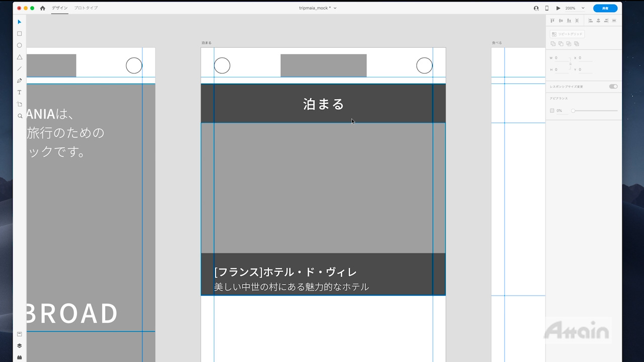Activate the Pen tool
The image size is (644, 362).
pos(20,80)
